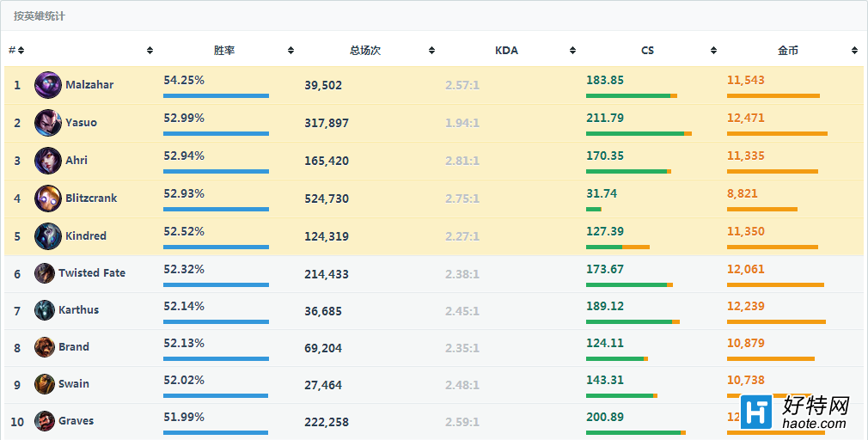Click the Brand champion portrait icon

coord(45,347)
